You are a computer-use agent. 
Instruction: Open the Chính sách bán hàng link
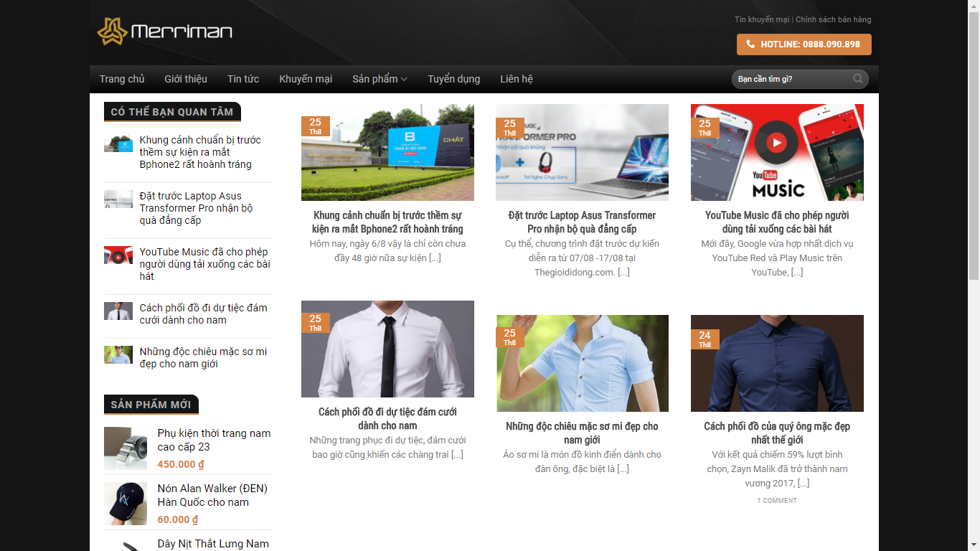tap(833, 19)
